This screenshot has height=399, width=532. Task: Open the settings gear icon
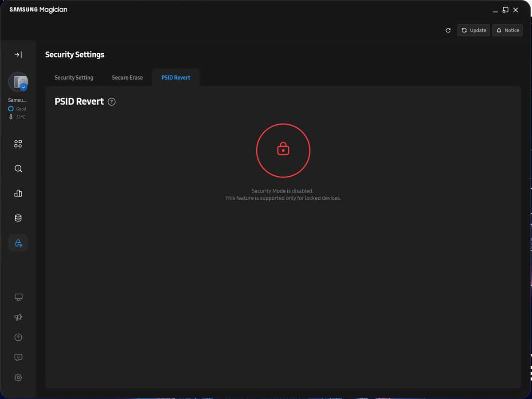pos(18,378)
